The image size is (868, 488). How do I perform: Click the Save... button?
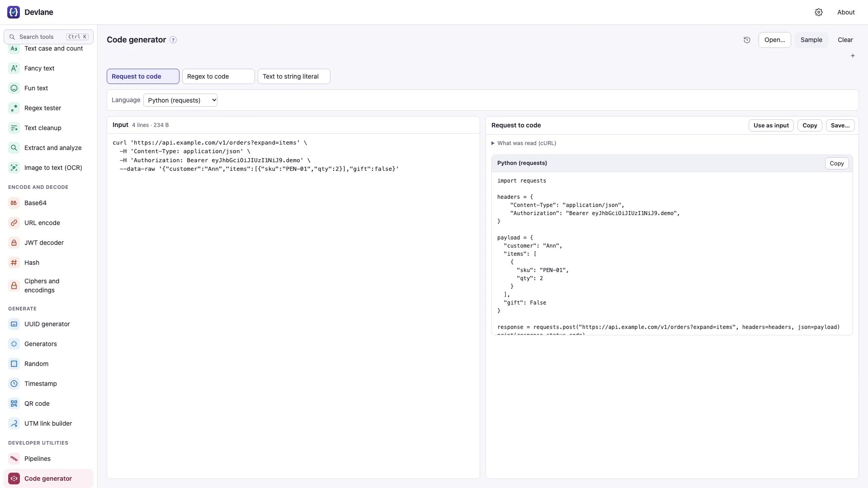pos(840,126)
